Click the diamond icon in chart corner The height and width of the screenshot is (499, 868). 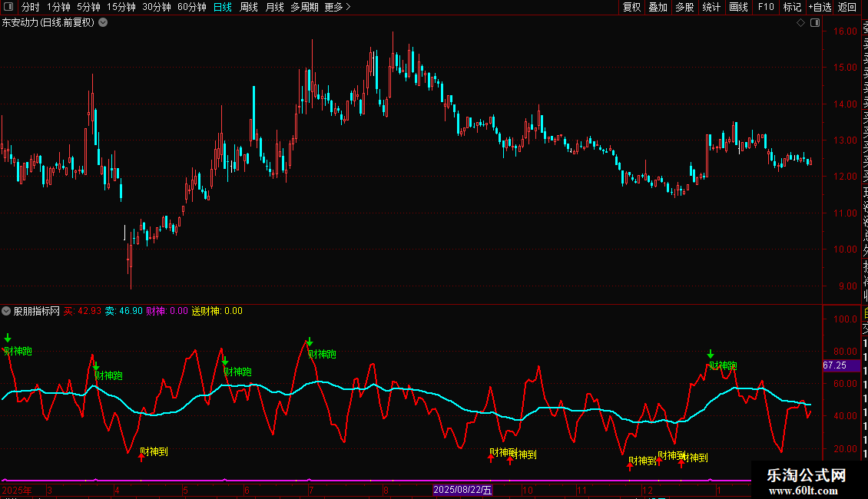800,23
